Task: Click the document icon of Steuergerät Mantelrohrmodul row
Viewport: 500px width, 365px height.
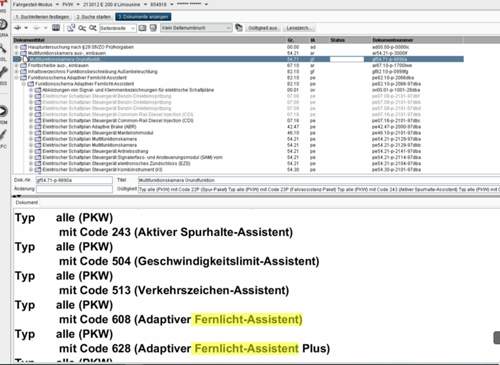Action: [x=38, y=133]
